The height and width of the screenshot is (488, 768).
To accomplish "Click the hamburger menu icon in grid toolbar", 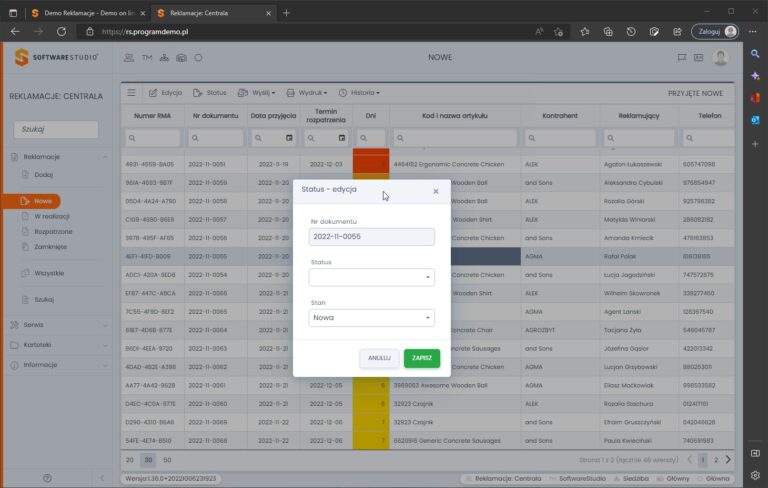I will point(132,93).
